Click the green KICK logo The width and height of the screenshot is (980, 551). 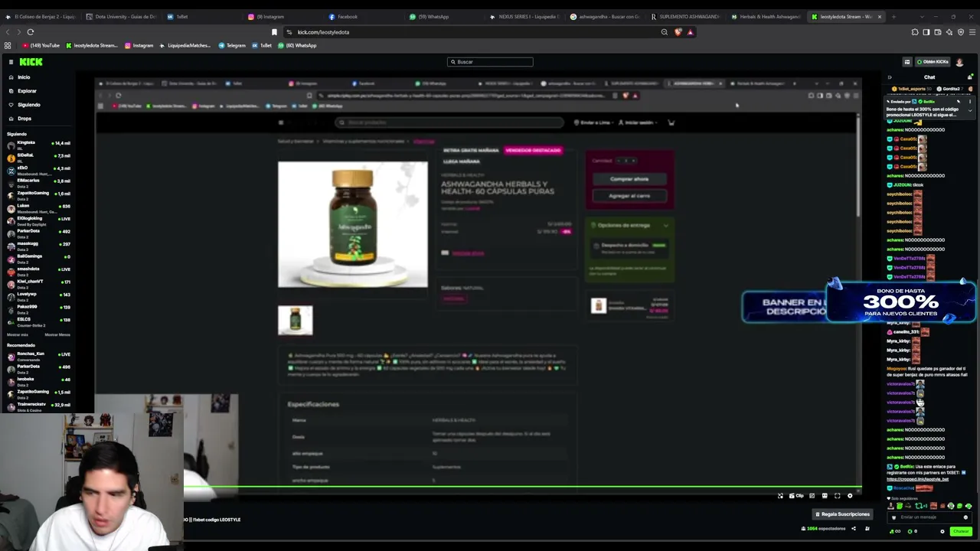(x=31, y=62)
